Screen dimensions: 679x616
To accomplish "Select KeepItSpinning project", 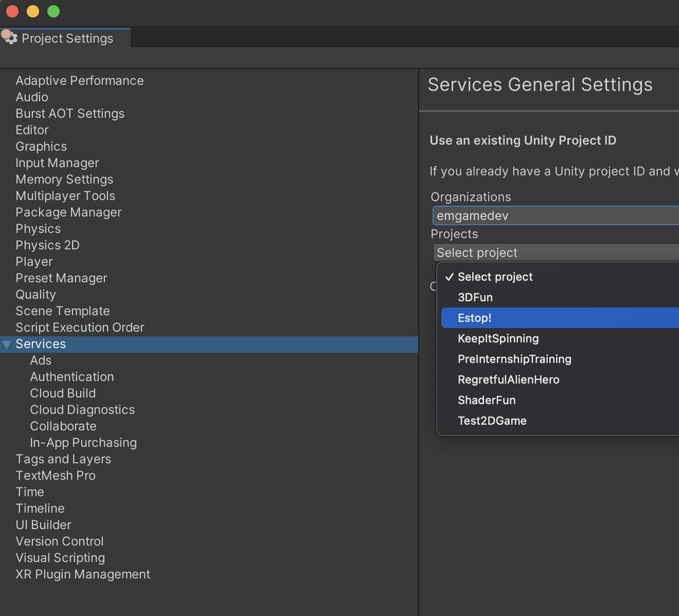I will click(560, 338).
